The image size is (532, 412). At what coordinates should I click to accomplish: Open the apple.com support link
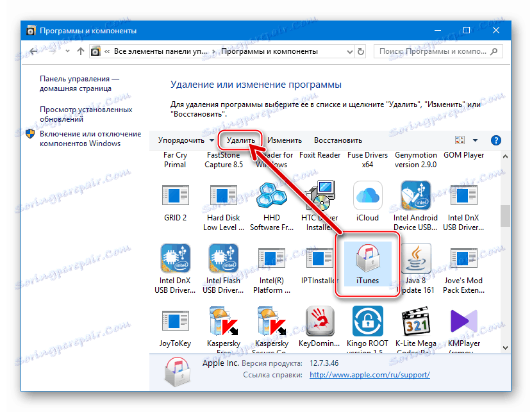(369, 375)
